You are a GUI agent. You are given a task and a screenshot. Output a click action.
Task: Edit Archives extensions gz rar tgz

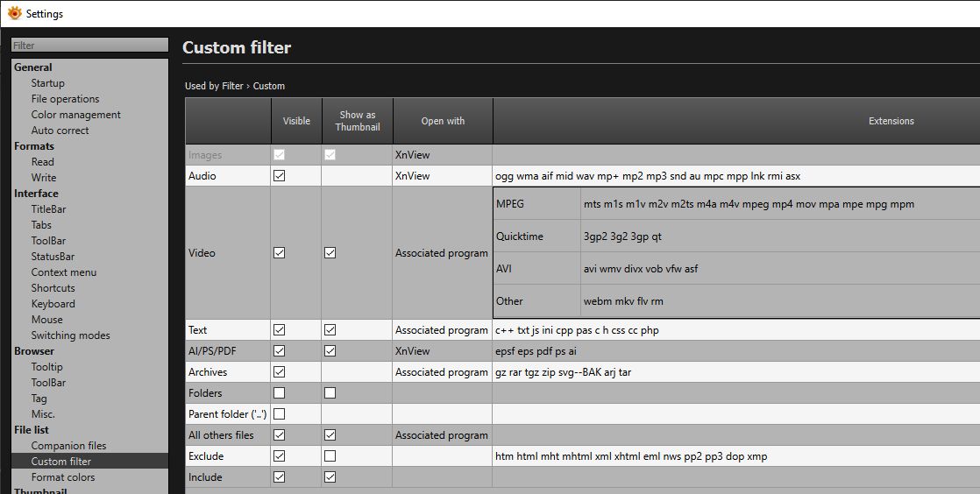(736, 371)
